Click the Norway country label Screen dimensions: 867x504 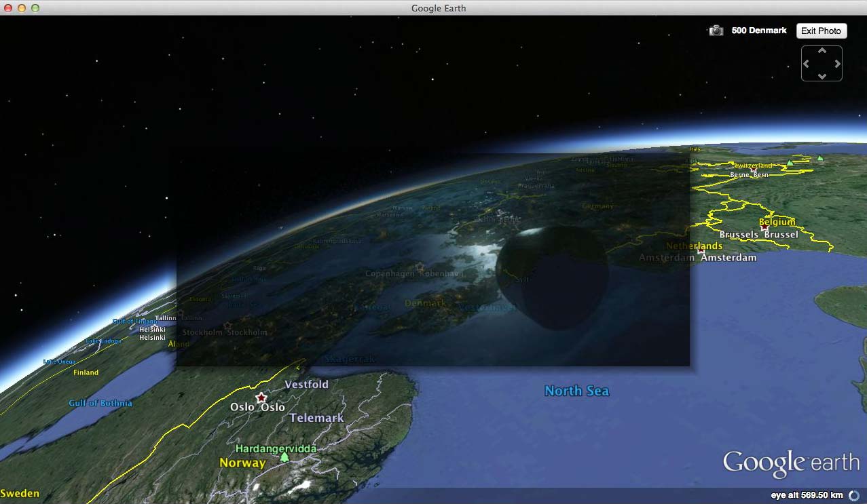242,463
